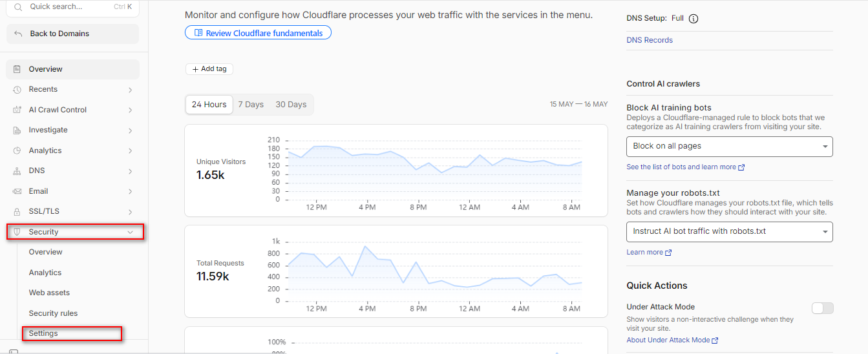Expand the DNS chevron
This screenshot has width=868, height=354.
tap(131, 171)
